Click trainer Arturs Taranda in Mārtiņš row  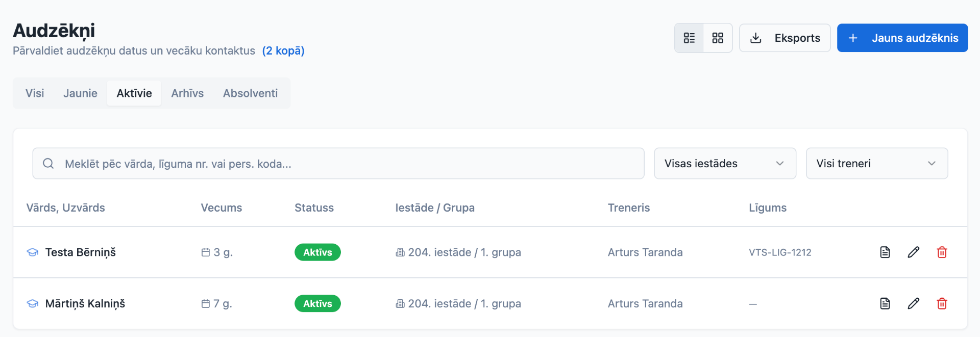click(645, 304)
